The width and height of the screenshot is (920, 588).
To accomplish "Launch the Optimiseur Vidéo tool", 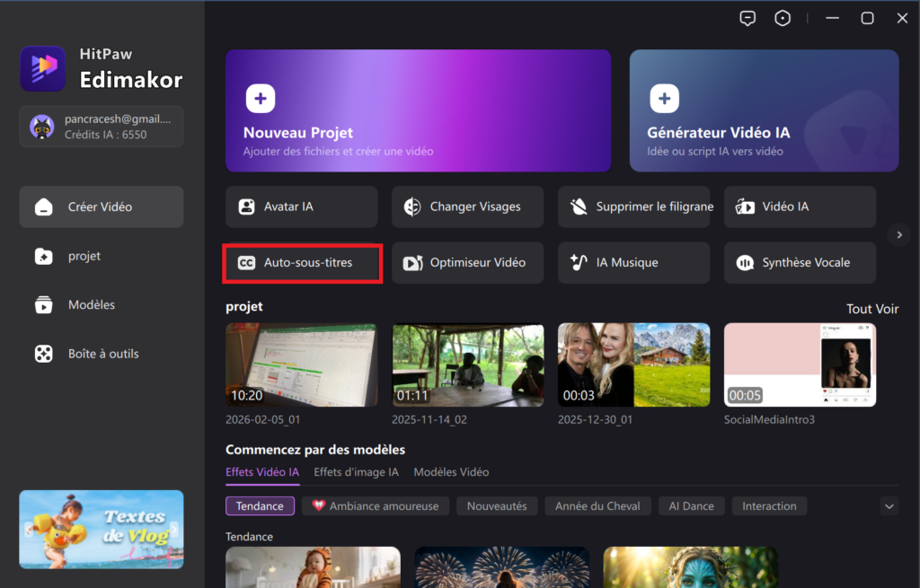I will click(x=467, y=263).
